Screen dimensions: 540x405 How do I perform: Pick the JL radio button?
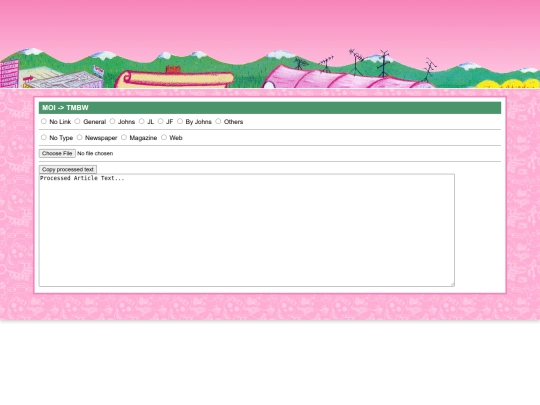pyautogui.click(x=142, y=121)
